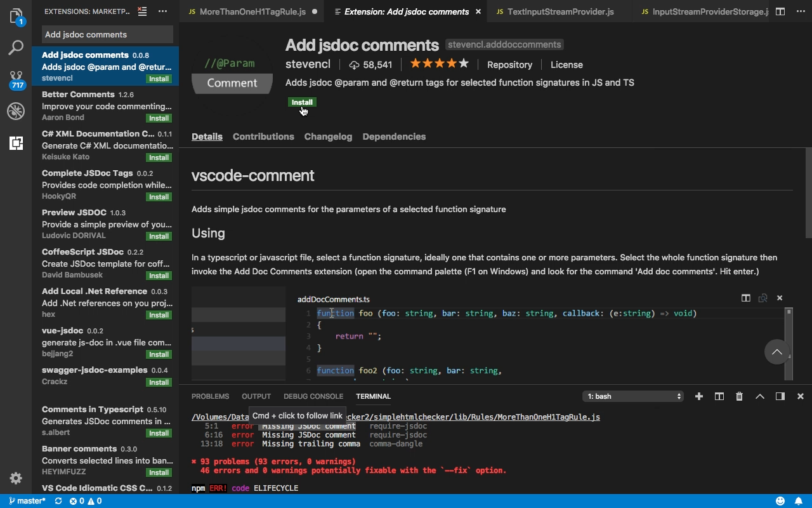This screenshot has height=508, width=812.
Task: Click the master branch indicator in status bar
Action: (27, 501)
